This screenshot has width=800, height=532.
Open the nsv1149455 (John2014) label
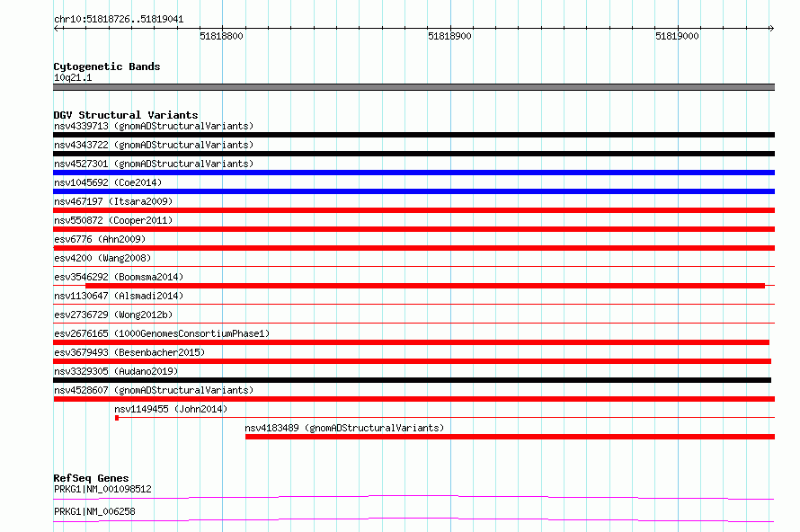[171, 409]
